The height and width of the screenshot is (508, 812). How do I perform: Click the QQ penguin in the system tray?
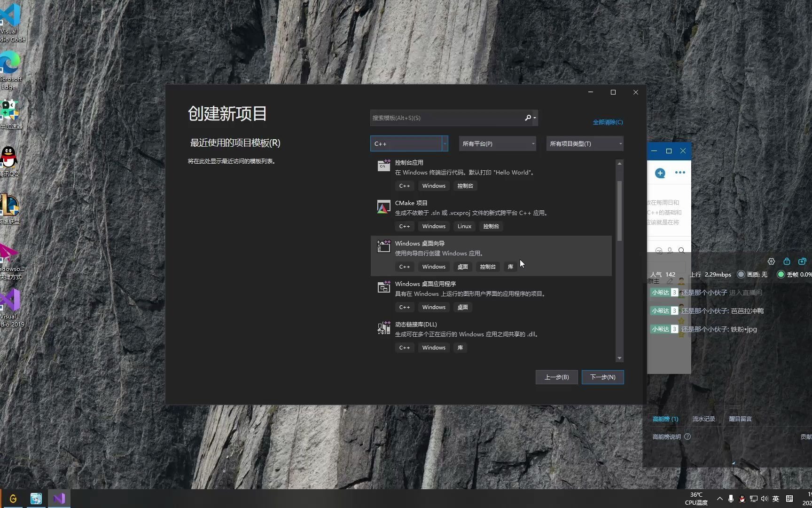(x=742, y=499)
